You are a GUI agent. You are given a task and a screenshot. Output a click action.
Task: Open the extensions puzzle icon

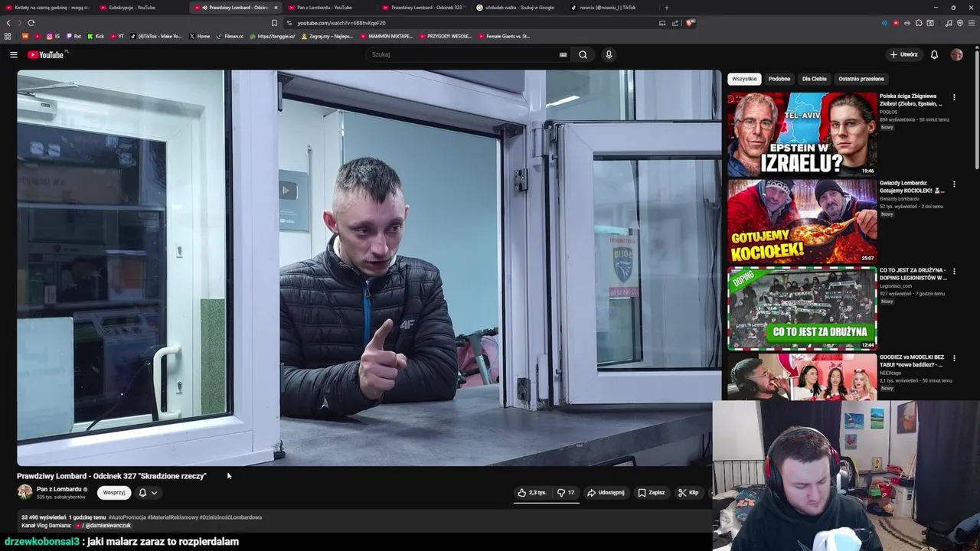point(919,23)
